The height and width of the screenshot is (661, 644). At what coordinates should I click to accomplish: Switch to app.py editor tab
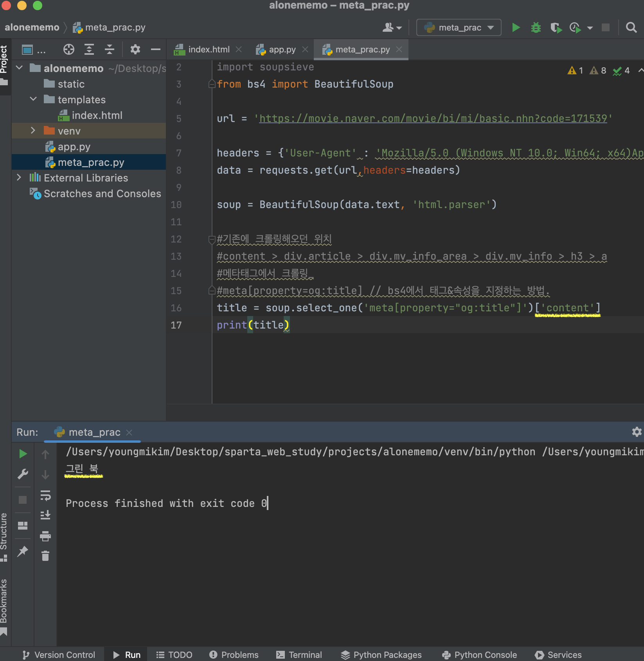click(282, 49)
